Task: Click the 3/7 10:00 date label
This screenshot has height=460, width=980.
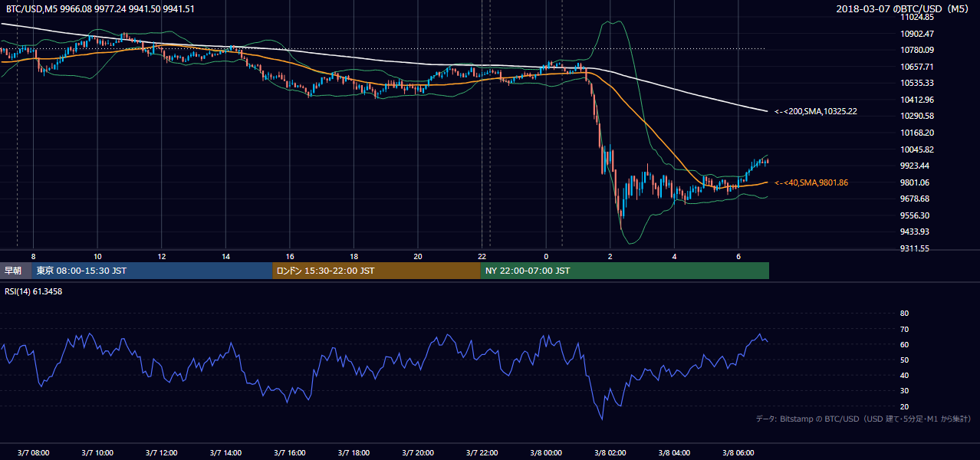Action: pyautogui.click(x=97, y=452)
